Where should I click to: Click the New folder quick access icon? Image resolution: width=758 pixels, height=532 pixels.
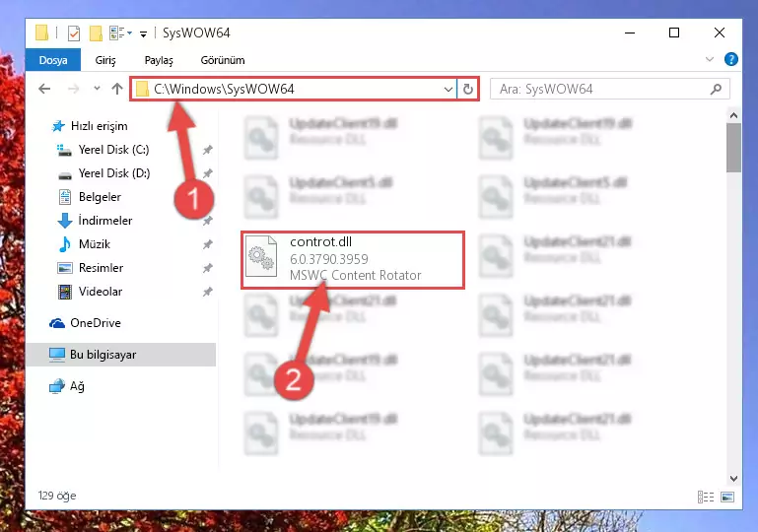(x=96, y=33)
